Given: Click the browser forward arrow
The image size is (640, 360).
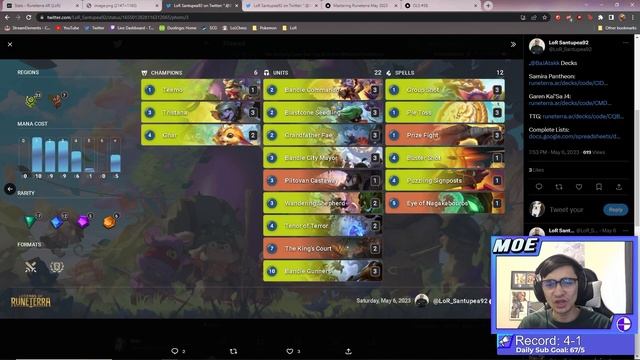Looking at the screenshot, I should click(x=18, y=18).
